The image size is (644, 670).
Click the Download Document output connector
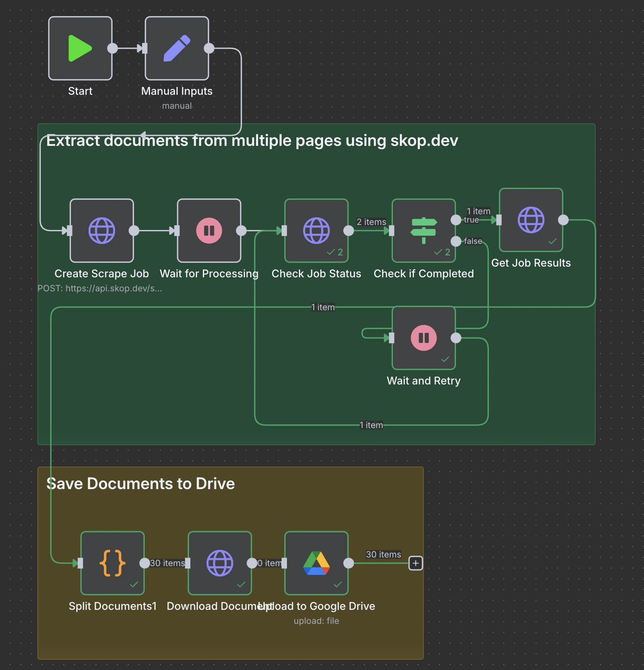(x=252, y=563)
